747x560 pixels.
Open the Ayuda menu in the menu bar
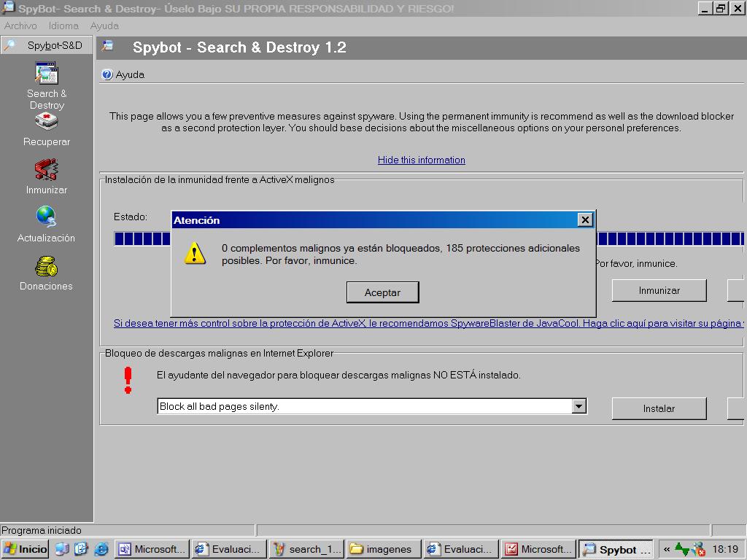click(x=104, y=26)
